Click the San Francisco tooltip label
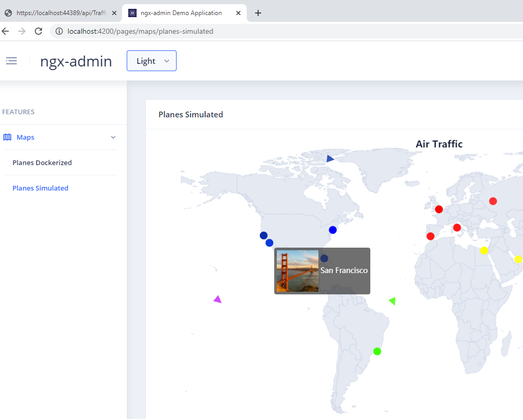Viewport: 523px width, 420px height. [x=344, y=270]
